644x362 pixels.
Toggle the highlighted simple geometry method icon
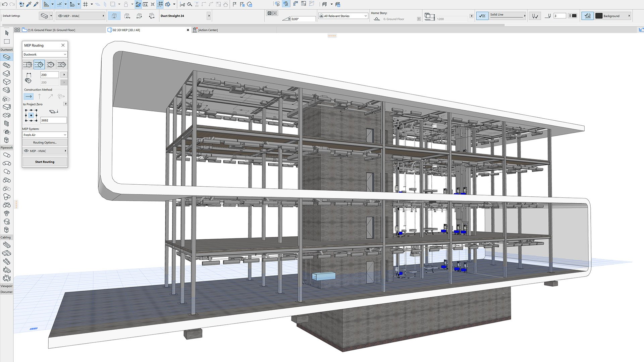click(x=114, y=16)
